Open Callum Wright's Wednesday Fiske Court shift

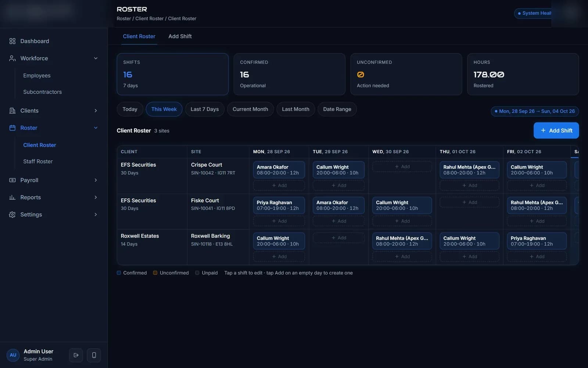402,205
